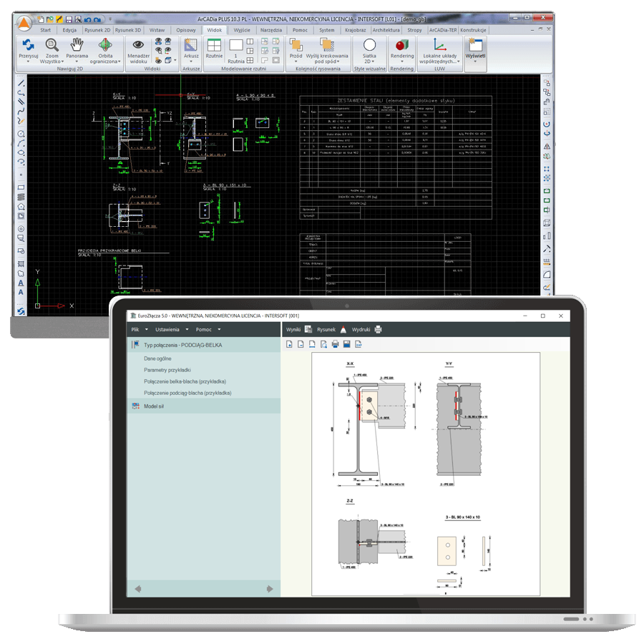Expand the Siatka 2D dropdown arrow

(x=373, y=62)
